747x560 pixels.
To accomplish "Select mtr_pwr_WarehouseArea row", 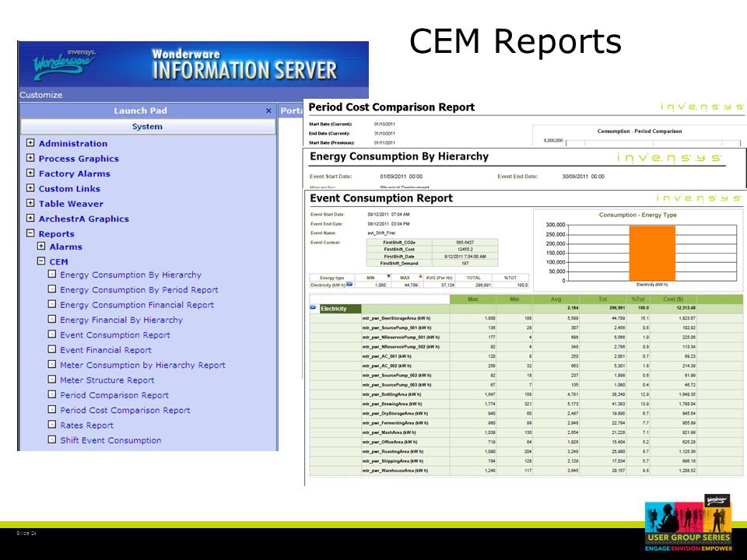I will click(526, 471).
